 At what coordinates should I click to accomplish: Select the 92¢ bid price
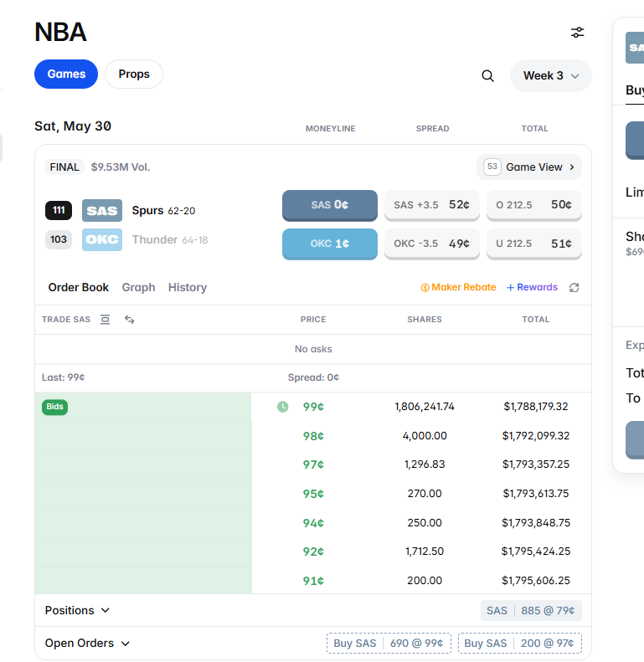tap(313, 552)
